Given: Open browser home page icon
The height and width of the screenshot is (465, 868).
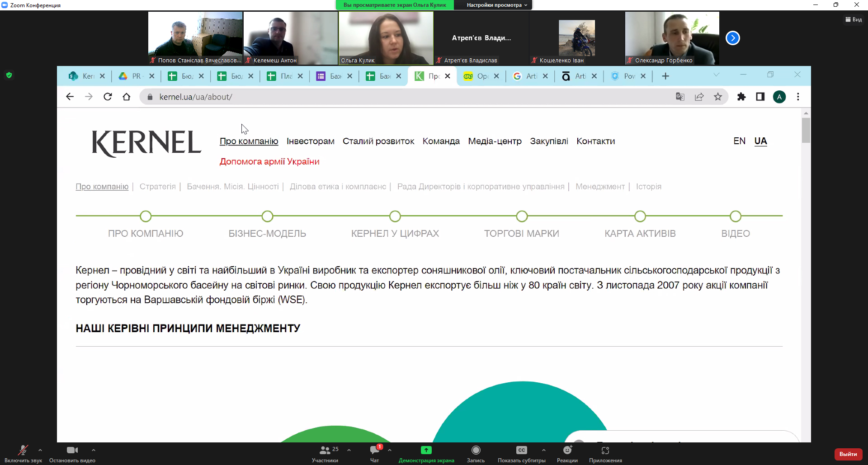Looking at the screenshot, I should (x=127, y=97).
